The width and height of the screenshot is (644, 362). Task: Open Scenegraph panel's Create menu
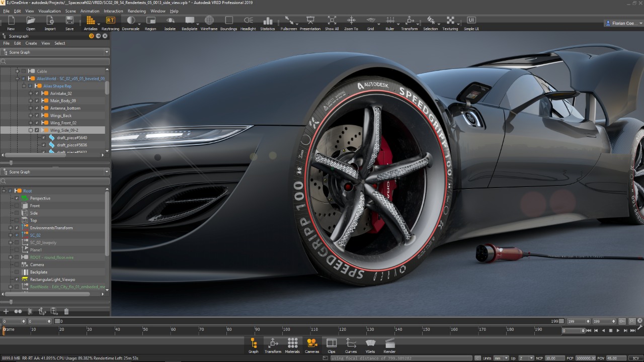31,43
